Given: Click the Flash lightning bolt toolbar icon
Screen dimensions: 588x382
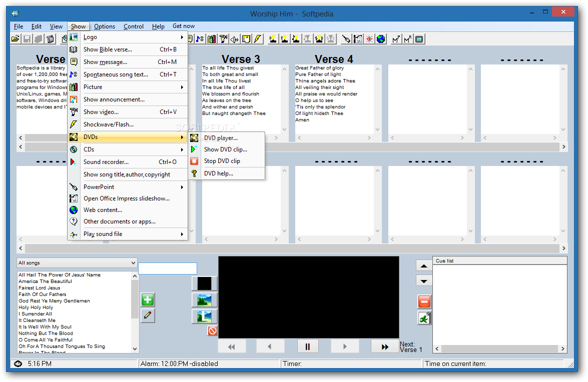Looking at the screenshot, I should [258, 39].
